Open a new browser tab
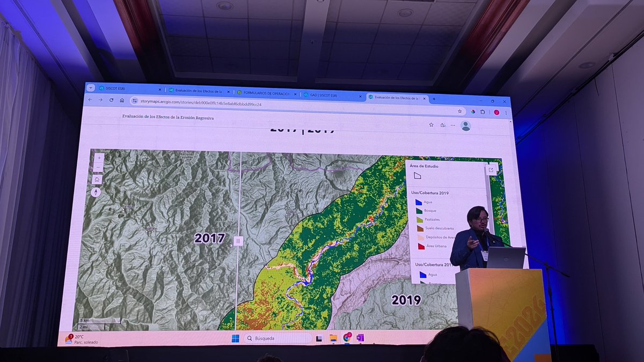Viewport: 644px width, 362px height. 434,99
